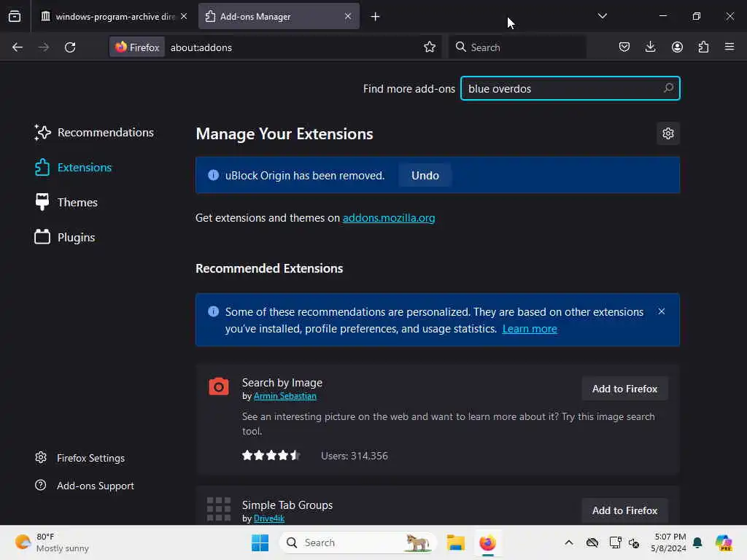Click the cloud sync tray icon

click(592, 542)
